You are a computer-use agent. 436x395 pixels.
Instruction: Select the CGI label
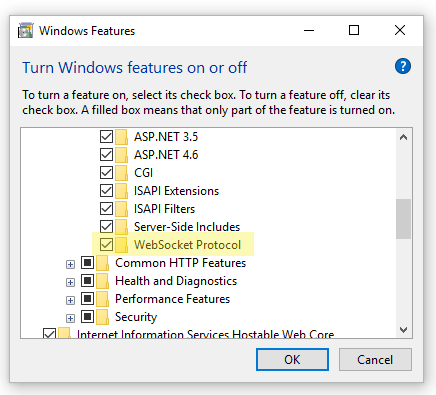coord(143,173)
